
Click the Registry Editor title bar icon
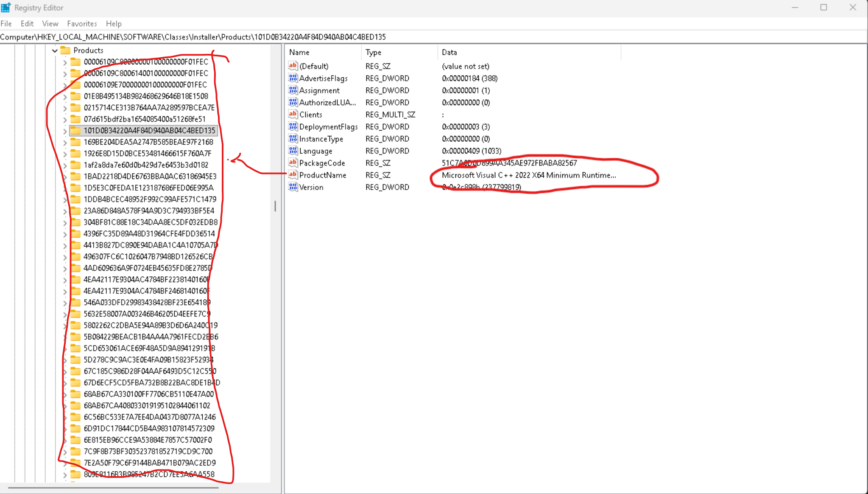tap(6, 7)
